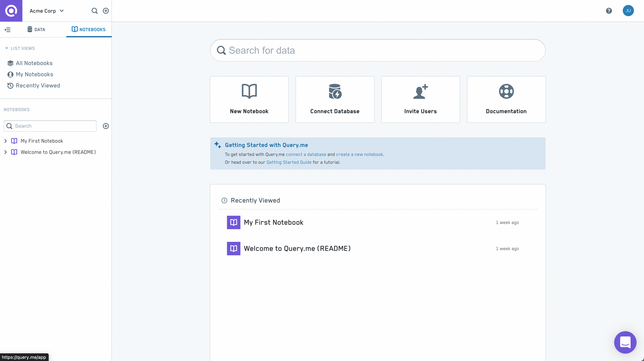Open the Getting Started Guide link
644x361 pixels.
point(289,162)
